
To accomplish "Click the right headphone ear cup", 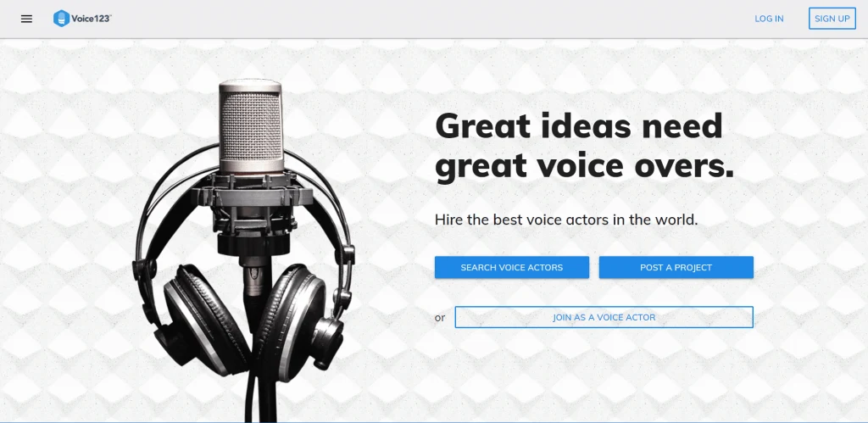I will [x=296, y=321].
